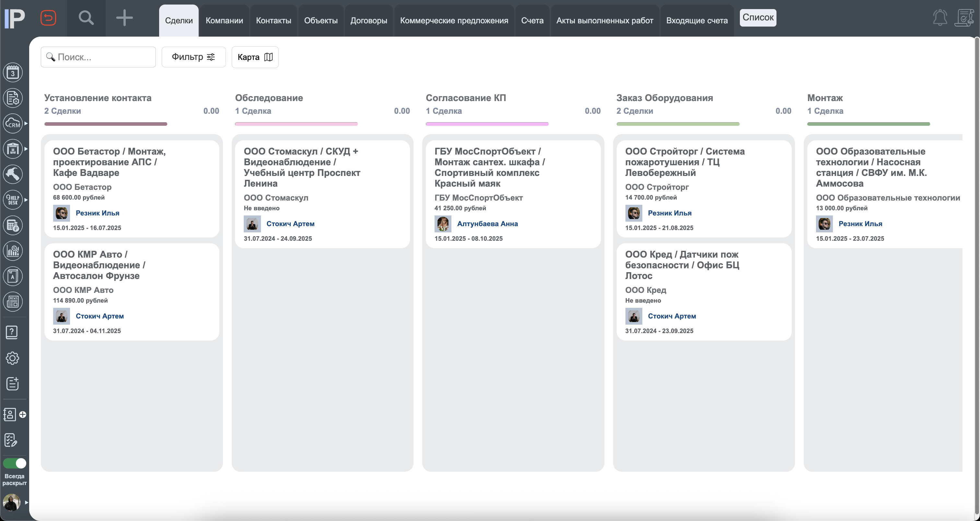Open the calendar icon in sidebar

click(13, 72)
